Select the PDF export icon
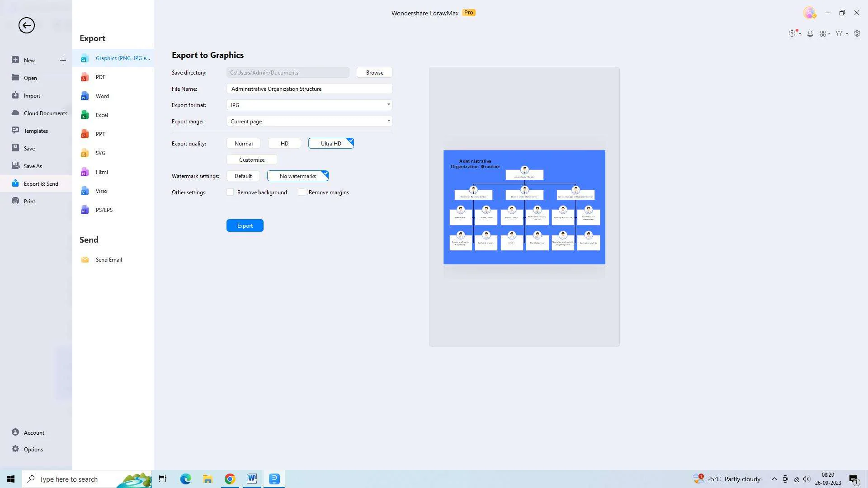Viewport: 868px width, 488px height. pyautogui.click(x=85, y=77)
